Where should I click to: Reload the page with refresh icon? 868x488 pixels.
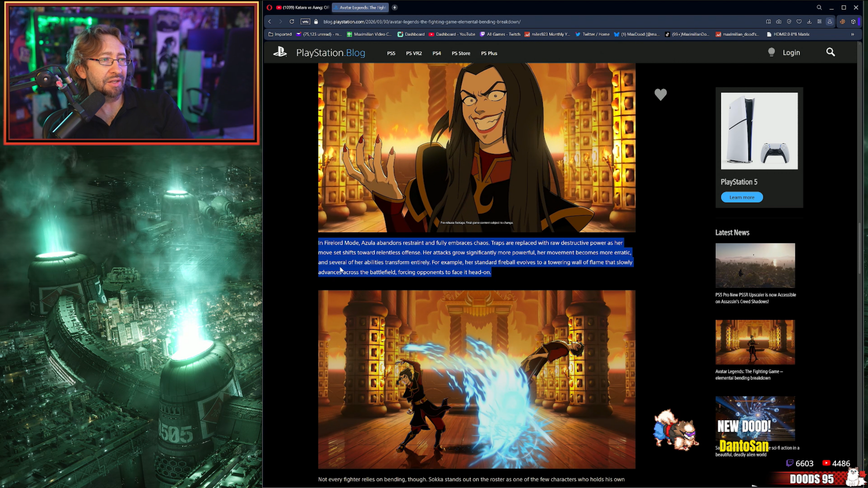(x=292, y=21)
